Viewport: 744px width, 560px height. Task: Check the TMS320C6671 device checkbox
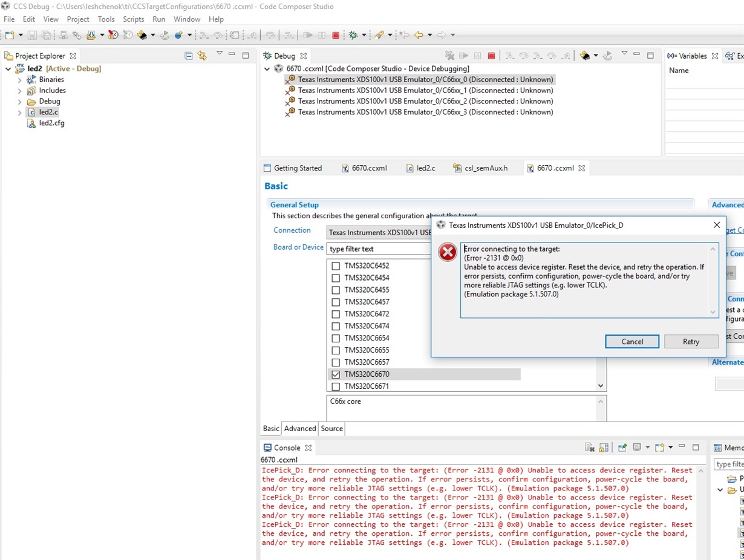336,386
